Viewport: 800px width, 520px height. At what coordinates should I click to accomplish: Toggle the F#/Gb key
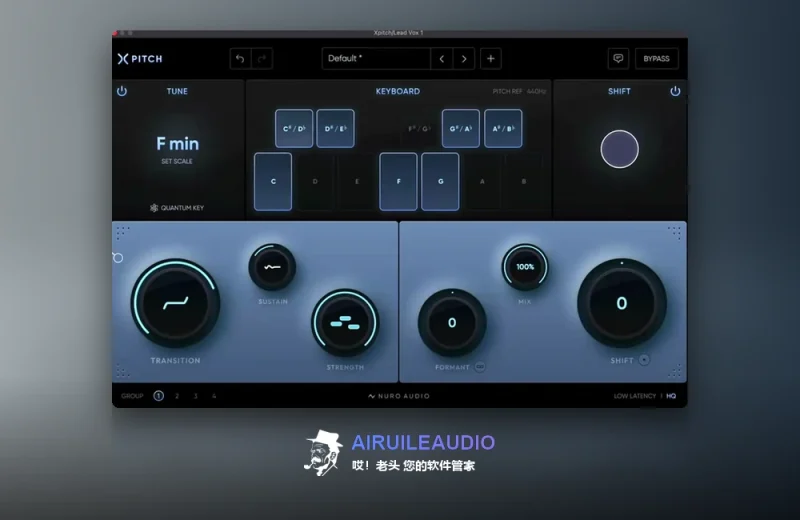(419, 129)
